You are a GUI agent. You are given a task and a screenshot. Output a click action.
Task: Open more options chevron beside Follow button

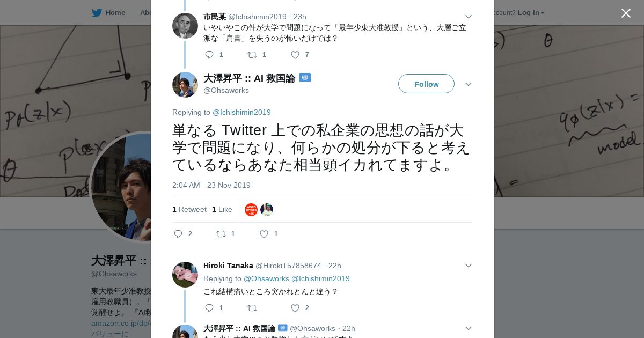[468, 84]
